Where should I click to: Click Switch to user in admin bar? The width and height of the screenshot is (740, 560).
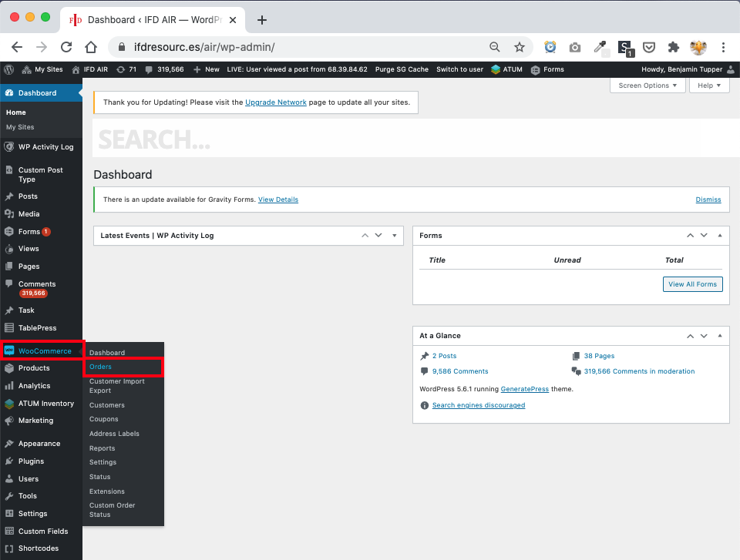tap(459, 69)
